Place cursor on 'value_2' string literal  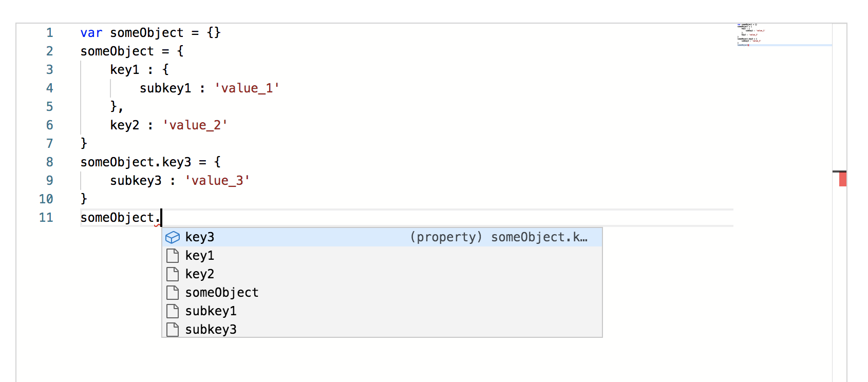click(195, 125)
